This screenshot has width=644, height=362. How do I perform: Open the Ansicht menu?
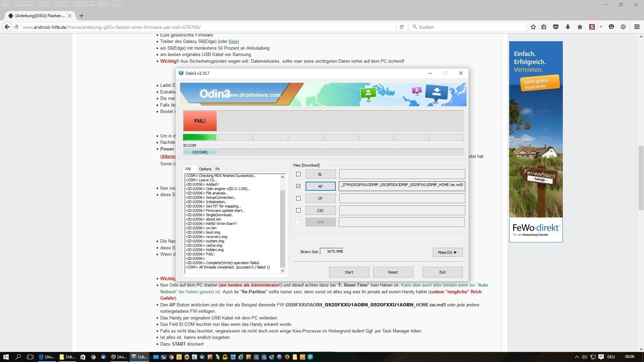point(45,3)
